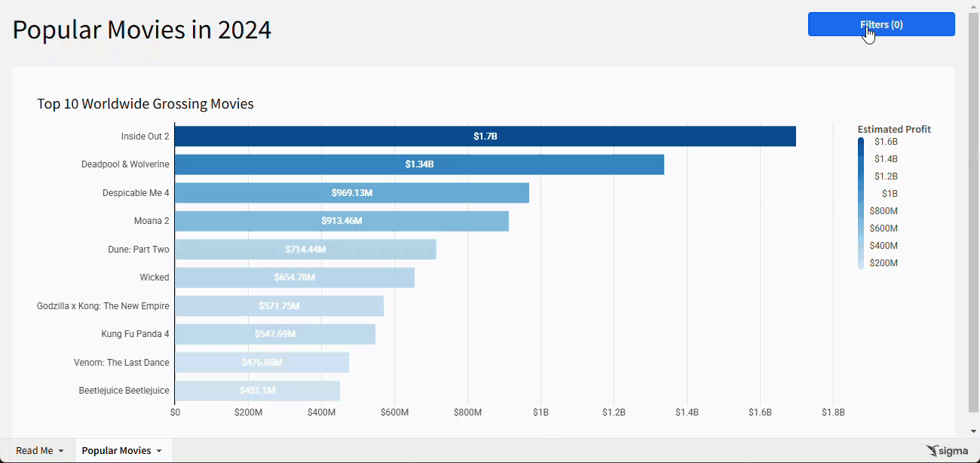This screenshot has height=463, width=980.
Task: Click the Sigma logo
Action: 947,451
